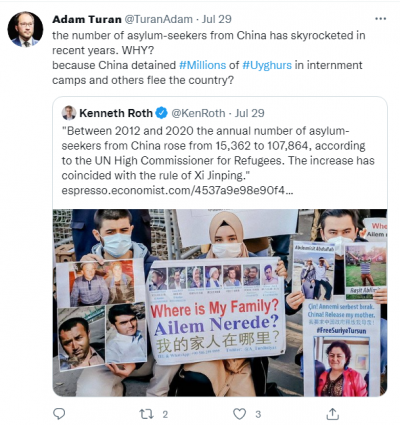Open the #Millions hashtag
The height and width of the screenshot is (425, 400).
202,65
